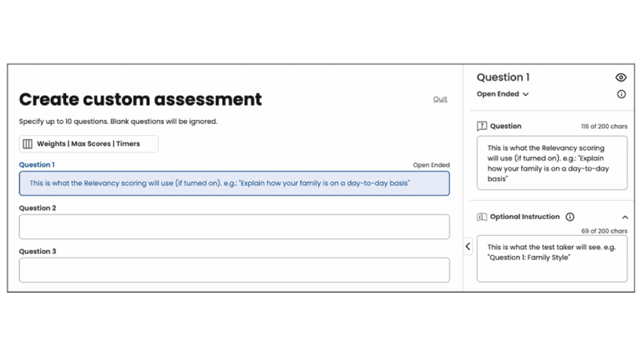Click the blue Question 1 label

tap(36, 165)
